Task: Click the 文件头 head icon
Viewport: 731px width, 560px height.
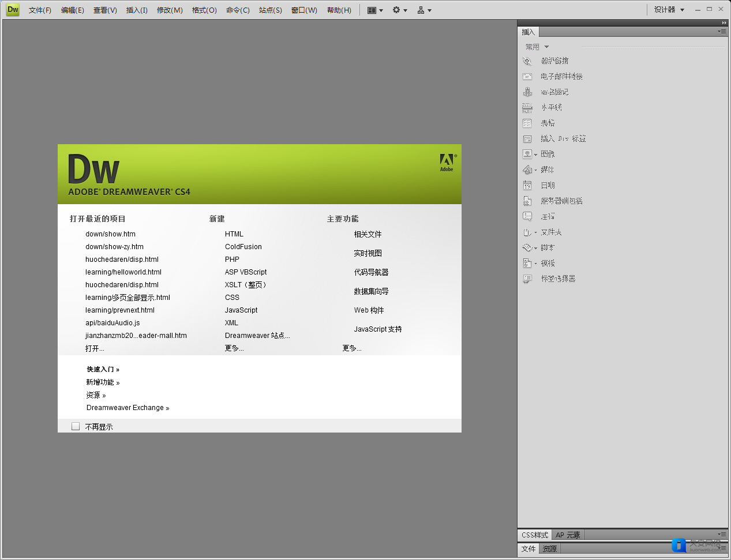Action: (x=527, y=232)
